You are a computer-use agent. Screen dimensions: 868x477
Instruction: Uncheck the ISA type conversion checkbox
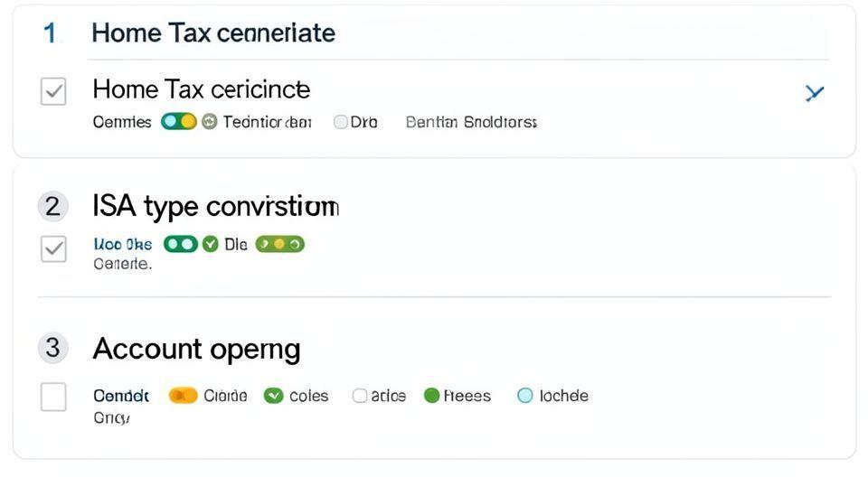point(53,249)
